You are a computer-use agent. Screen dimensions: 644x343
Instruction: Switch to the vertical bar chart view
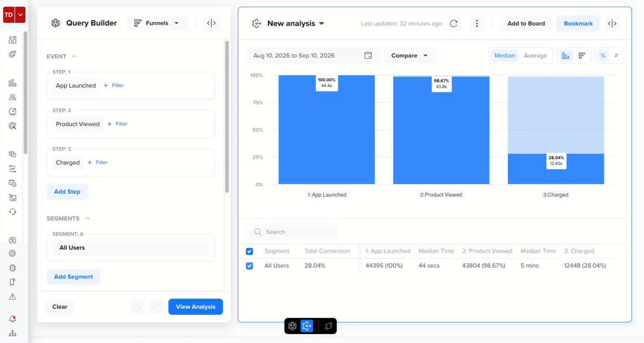566,56
